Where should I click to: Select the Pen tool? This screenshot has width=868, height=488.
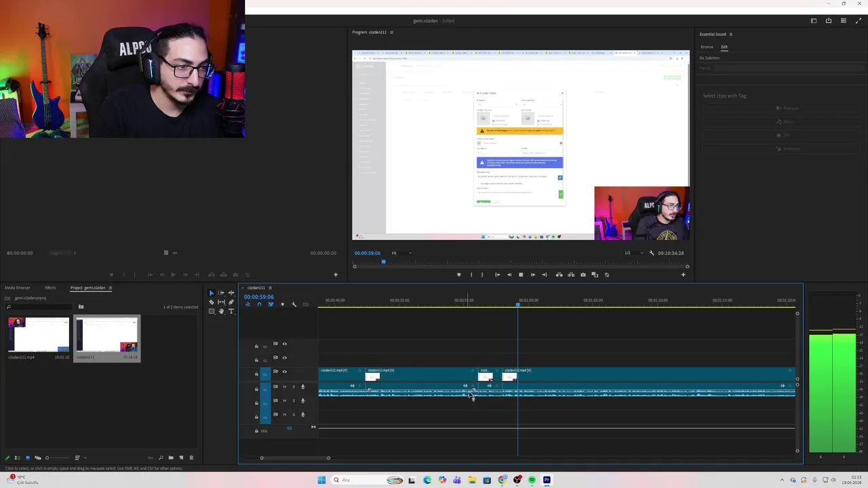tap(231, 302)
